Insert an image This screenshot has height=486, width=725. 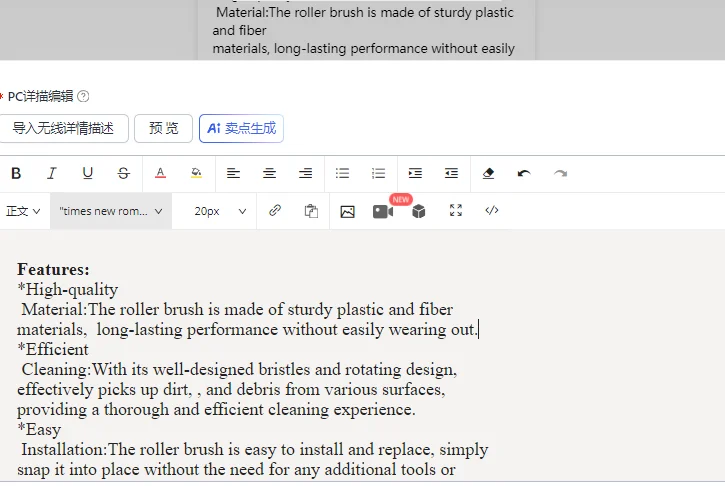pyautogui.click(x=347, y=211)
